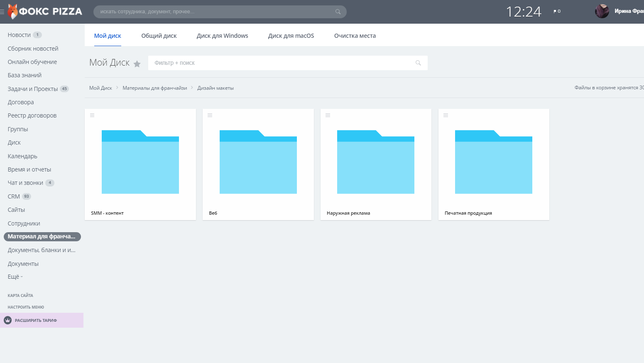644x363 pixels.
Task: Open Группы in the sidebar
Action: pyautogui.click(x=18, y=129)
